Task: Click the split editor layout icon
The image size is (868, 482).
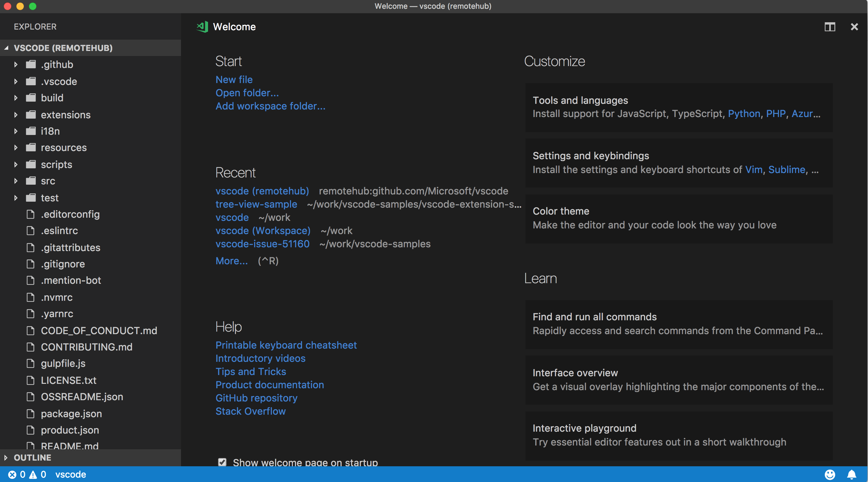Action: click(x=830, y=26)
